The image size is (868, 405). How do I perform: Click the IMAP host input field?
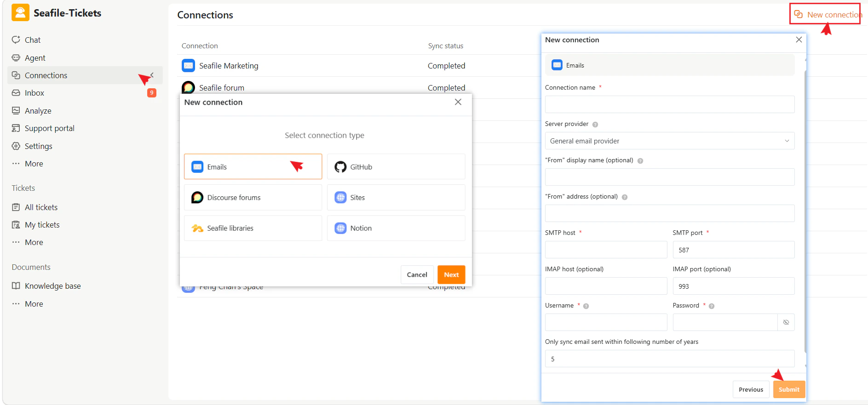tap(606, 286)
